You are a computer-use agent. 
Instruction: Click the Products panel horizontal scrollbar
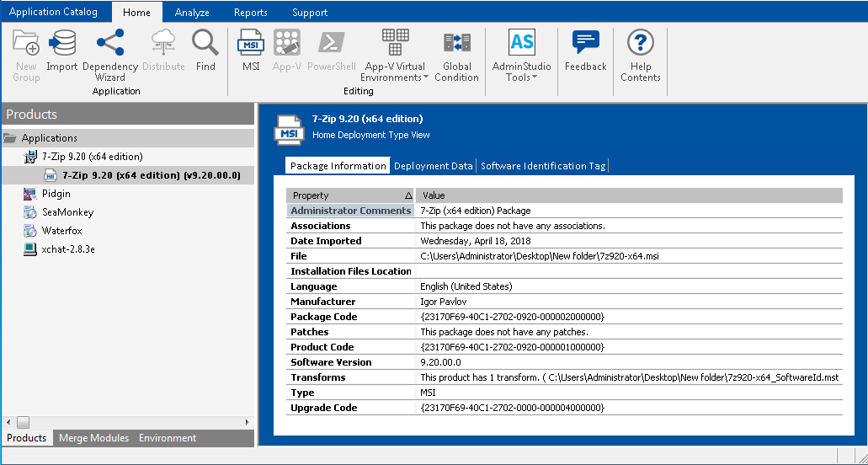pos(126,422)
